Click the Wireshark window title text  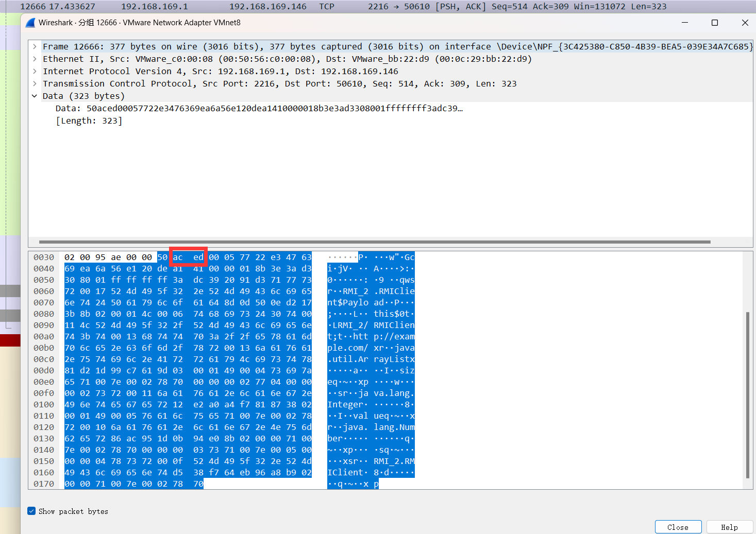pyautogui.click(x=140, y=23)
